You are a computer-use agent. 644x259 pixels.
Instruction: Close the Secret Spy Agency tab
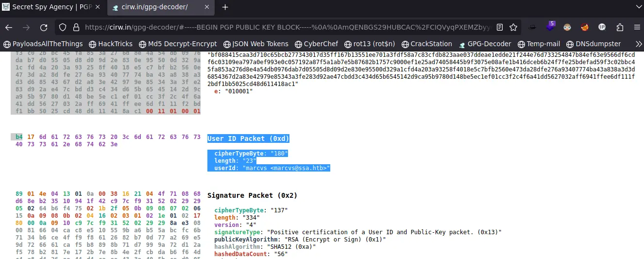[x=97, y=7]
